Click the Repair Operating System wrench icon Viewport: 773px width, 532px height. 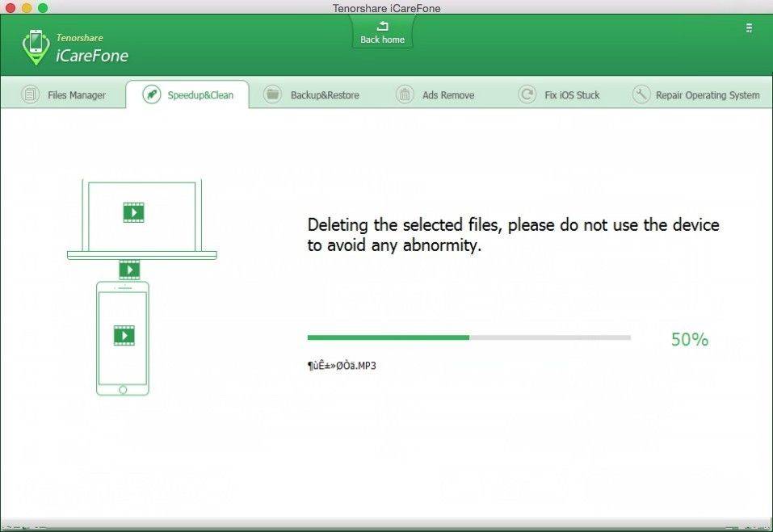coord(641,94)
